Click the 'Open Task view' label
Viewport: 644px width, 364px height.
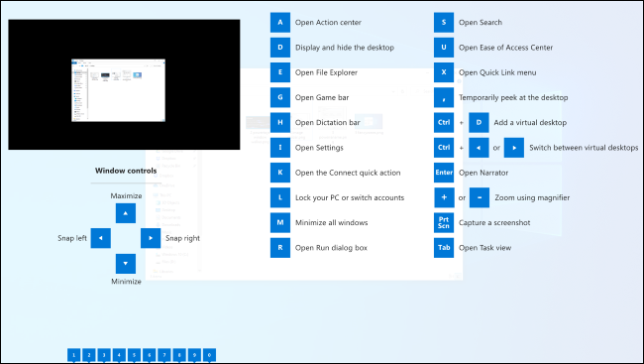[x=485, y=248]
